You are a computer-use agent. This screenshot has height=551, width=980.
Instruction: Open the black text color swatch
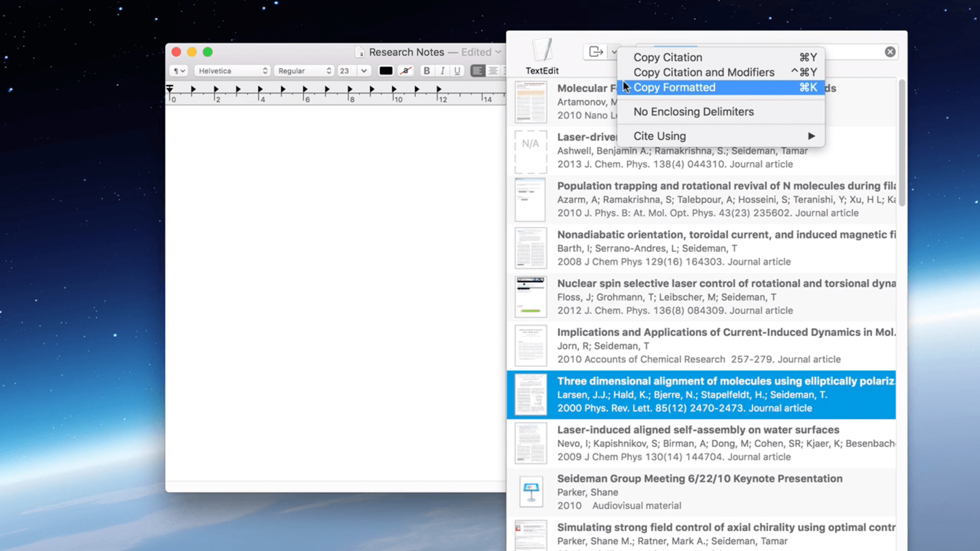coord(386,70)
